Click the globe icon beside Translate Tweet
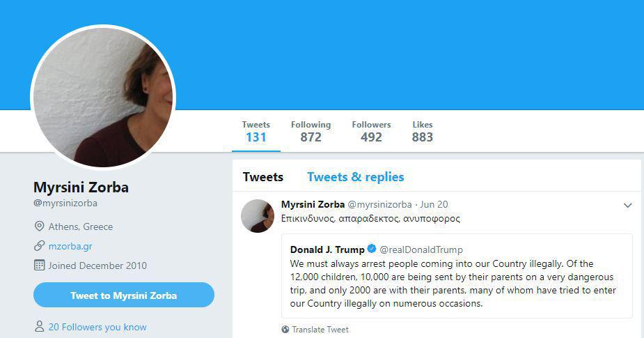The image size is (644, 338). pos(285,330)
